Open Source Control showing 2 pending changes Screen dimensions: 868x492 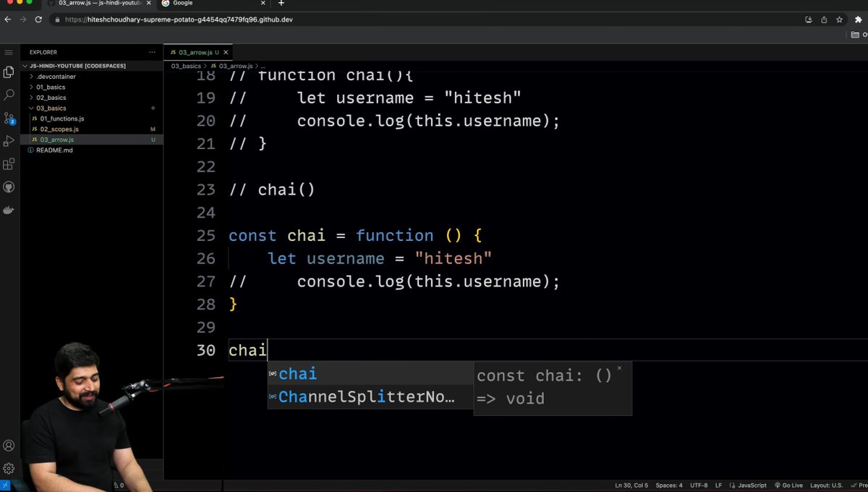(x=9, y=118)
